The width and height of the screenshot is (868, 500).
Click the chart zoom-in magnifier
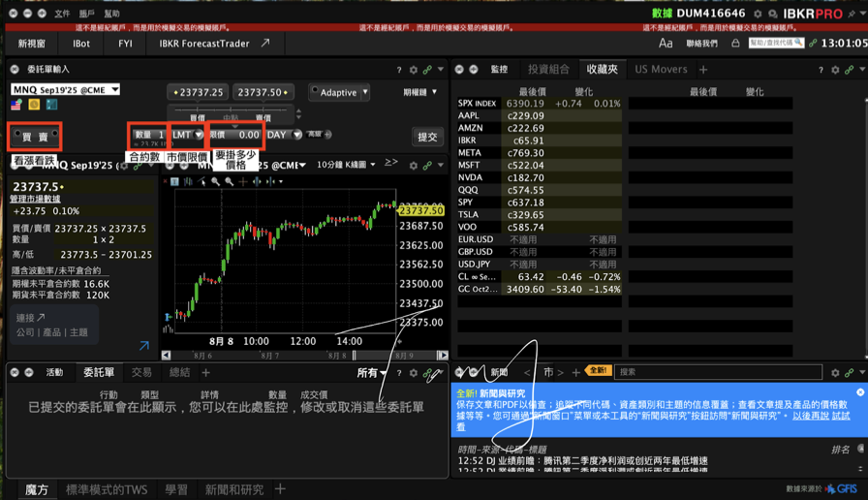point(215,181)
